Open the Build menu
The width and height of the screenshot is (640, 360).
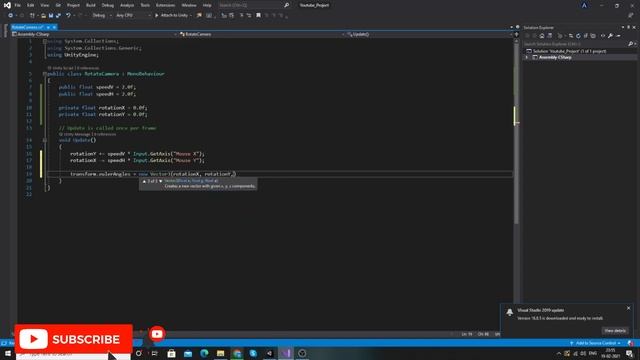click(91, 5)
